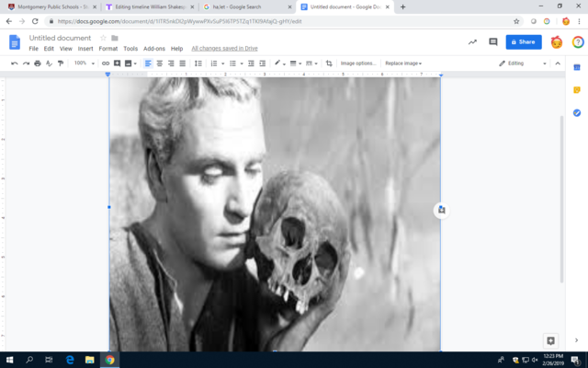Select the Crop image tool
The width and height of the screenshot is (588, 368).
[x=329, y=63]
